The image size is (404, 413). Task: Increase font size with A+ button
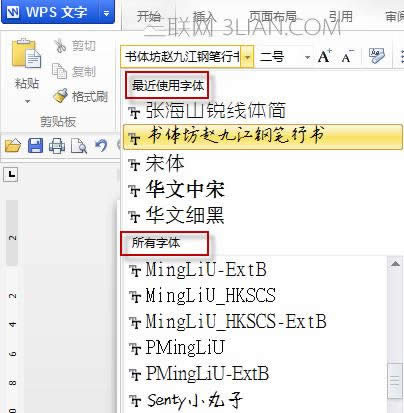coord(325,56)
